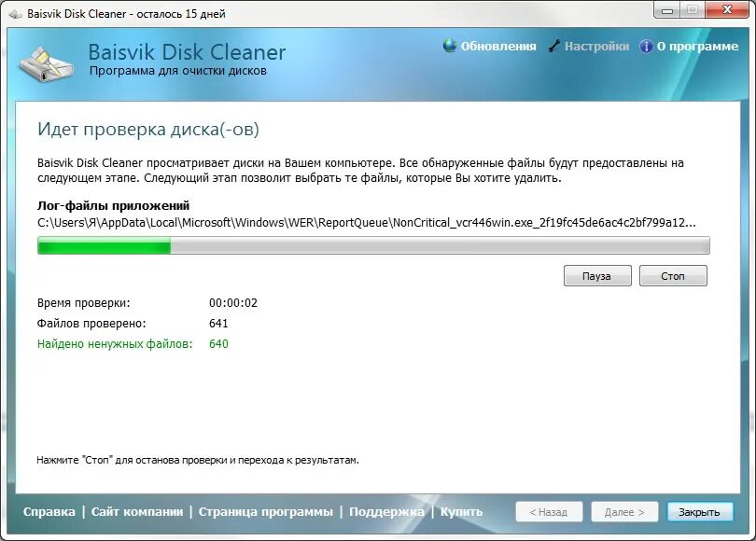Click the scanned file path starting C:\Users
Image resolution: width=756 pixels, height=541 pixels.
tap(367, 223)
